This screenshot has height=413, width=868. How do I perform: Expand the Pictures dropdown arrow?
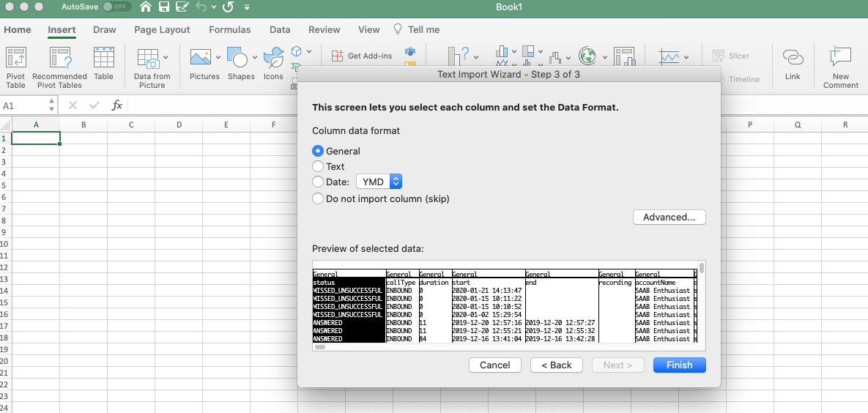(218, 56)
